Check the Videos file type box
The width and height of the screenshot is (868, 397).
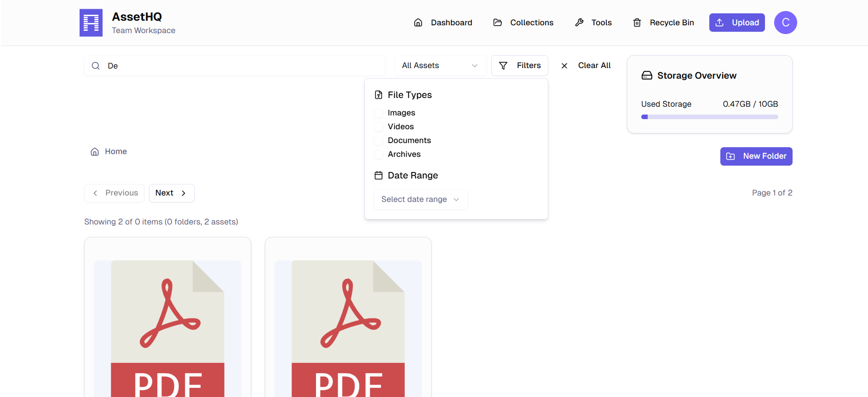pos(379,127)
